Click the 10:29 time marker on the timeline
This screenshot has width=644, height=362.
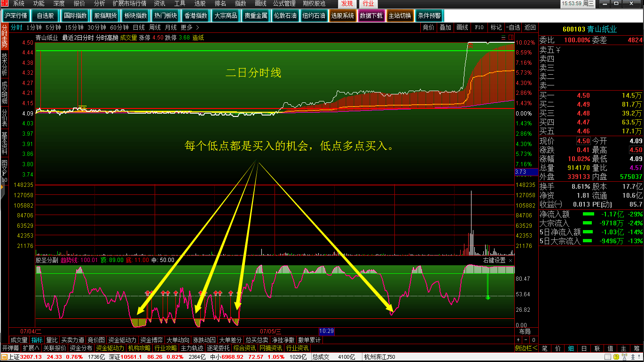pos(326,331)
